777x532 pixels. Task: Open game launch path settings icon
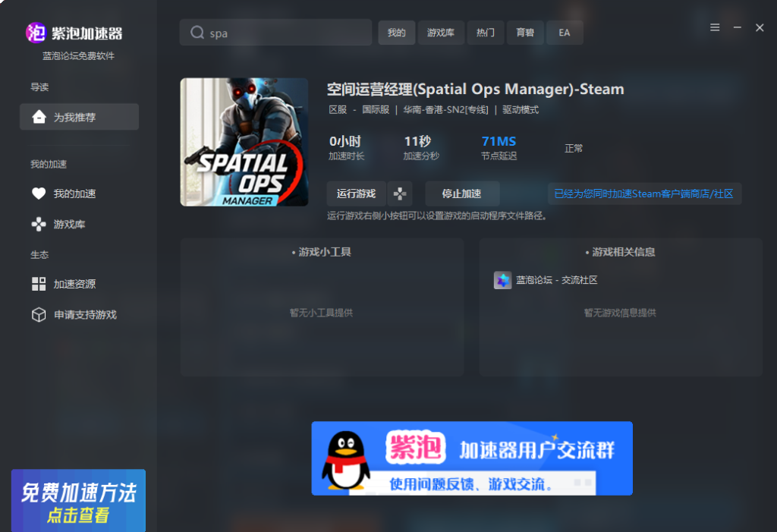pyautogui.click(x=400, y=194)
